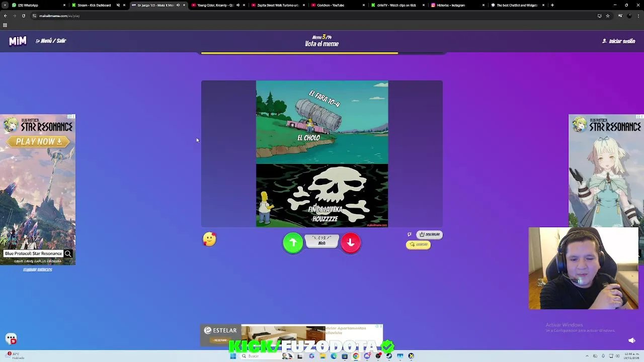The image size is (644, 362).
Task: Go back in browser
Action: click(5, 16)
